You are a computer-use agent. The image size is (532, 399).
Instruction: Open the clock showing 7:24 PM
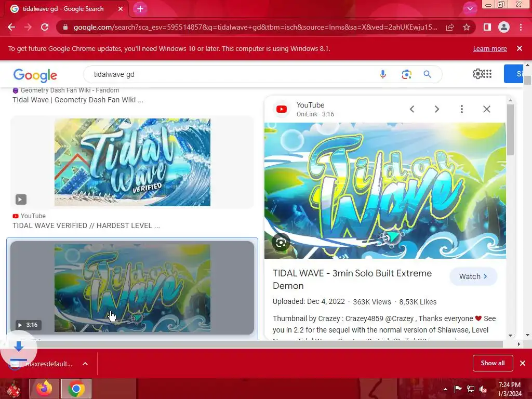point(510,389)
